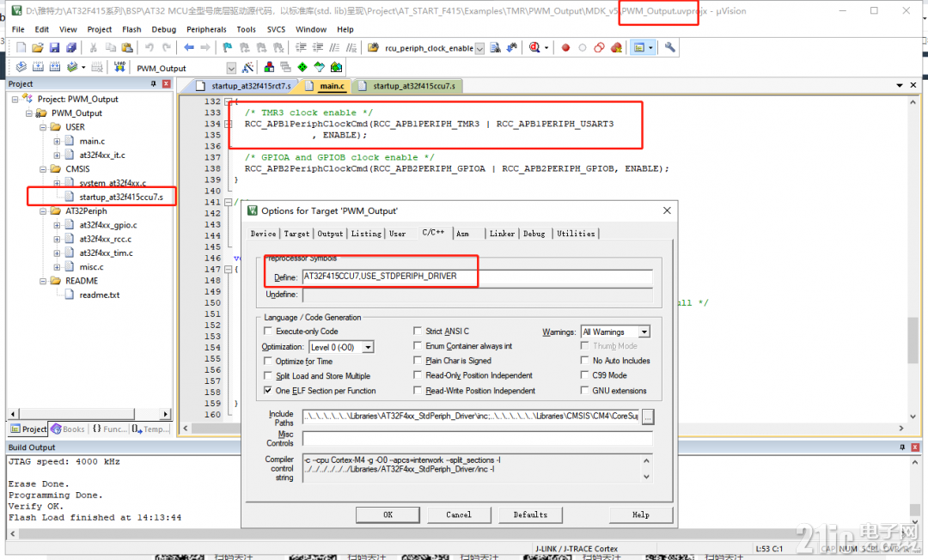
Task: Enable GNU extensions checkbox
Action: pos(585,390)
